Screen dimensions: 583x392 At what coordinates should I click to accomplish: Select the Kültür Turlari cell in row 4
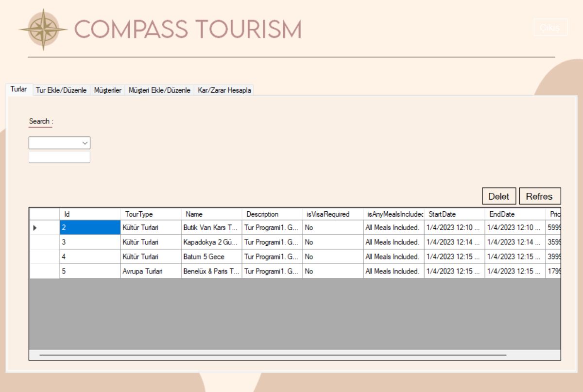tap(151, 256)
